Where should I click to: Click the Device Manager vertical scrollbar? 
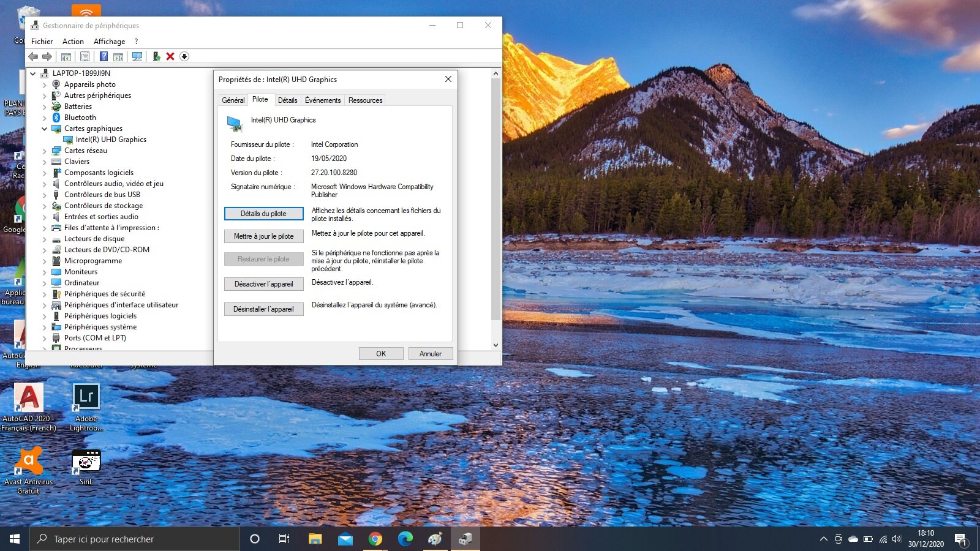coord(496,199)
